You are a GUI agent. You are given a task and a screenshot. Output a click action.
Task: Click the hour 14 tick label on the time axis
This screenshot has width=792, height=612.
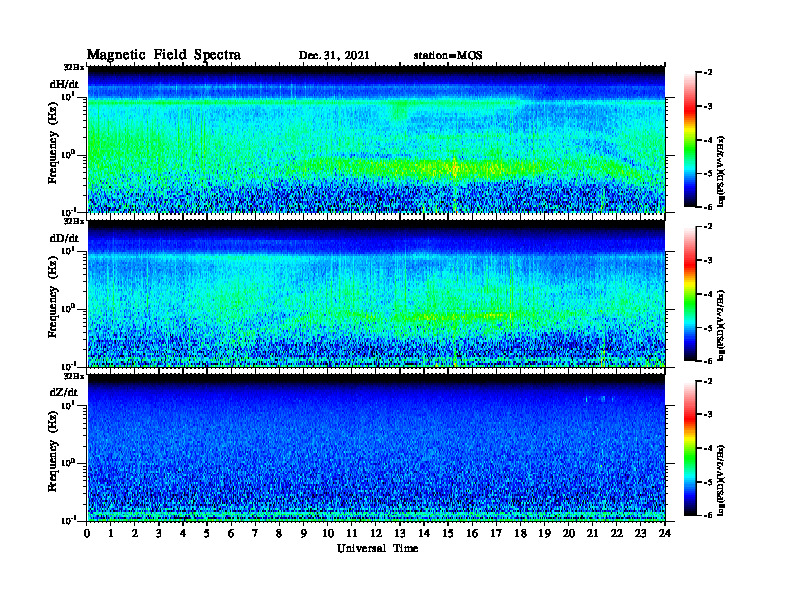pyautogui.click(x=424, y=534)
